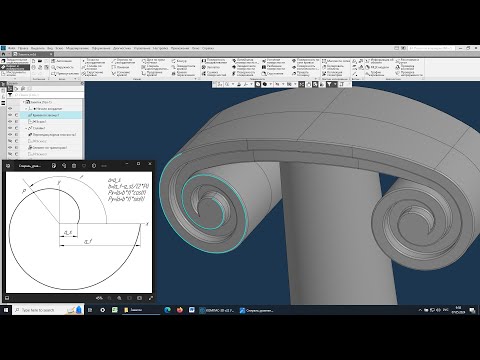Click the filter funnel icon in view toolbar
480x360 pixels.
coord(329,85)
